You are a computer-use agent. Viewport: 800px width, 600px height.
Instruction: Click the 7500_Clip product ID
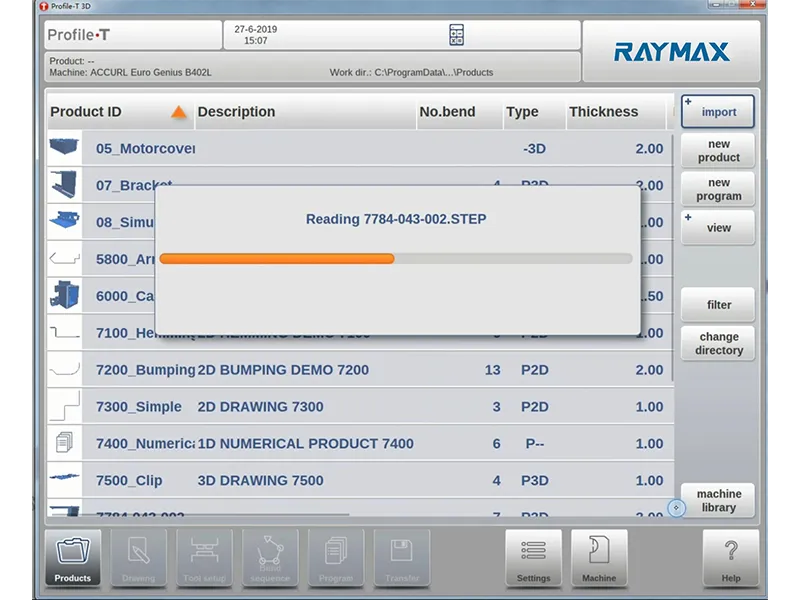tap(129, 480)
